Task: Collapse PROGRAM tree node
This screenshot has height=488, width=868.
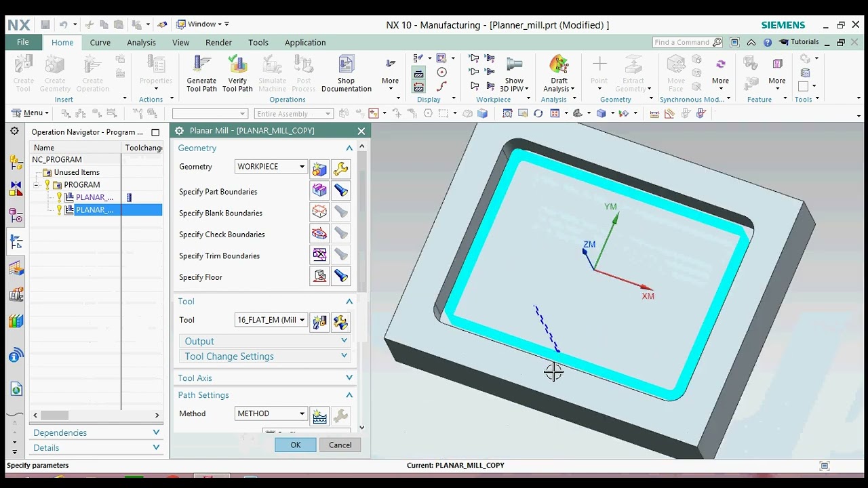Action: [x=37, y=185]
